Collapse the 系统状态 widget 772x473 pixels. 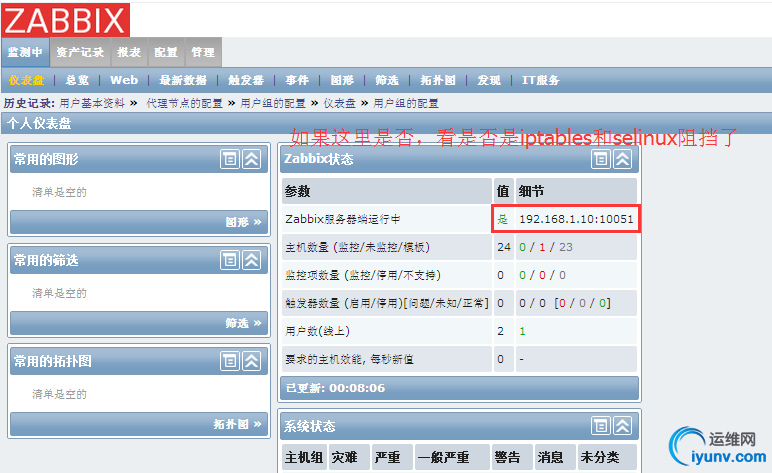pos(622,426)
